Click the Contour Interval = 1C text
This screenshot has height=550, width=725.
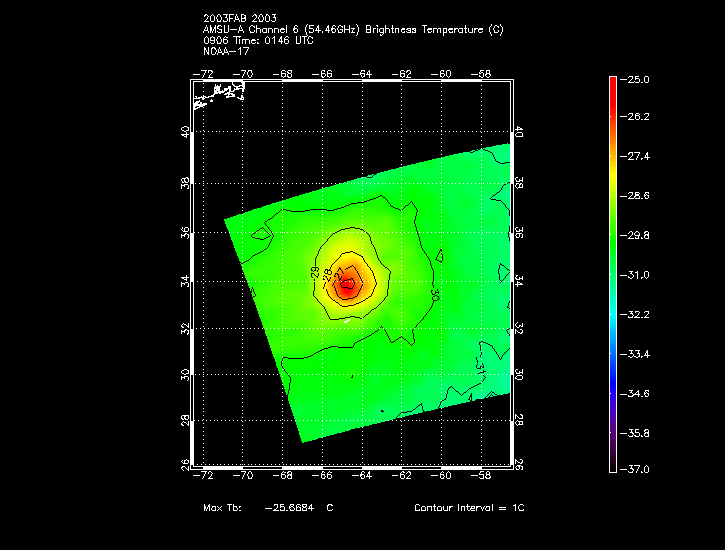point(469,508)
